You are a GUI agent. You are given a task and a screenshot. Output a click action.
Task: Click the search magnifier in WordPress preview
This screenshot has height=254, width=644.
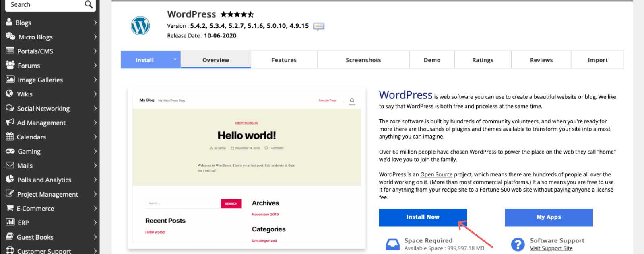pos(352,100)
